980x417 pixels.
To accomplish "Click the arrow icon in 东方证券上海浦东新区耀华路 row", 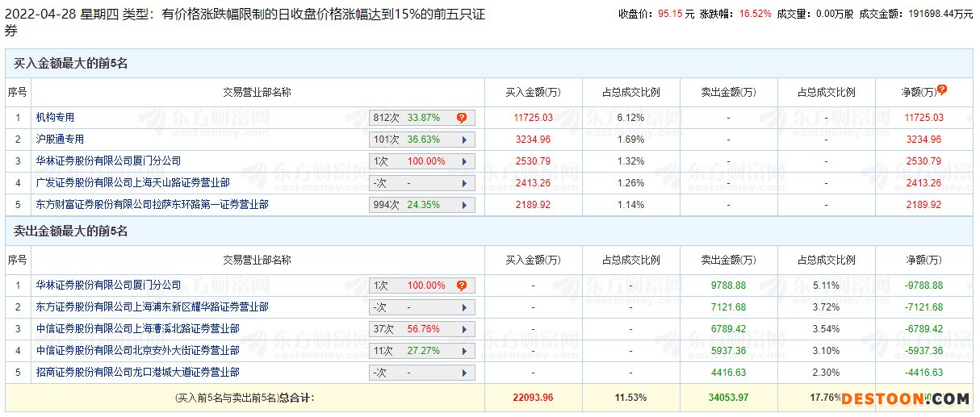I will [x=464, y=307].
